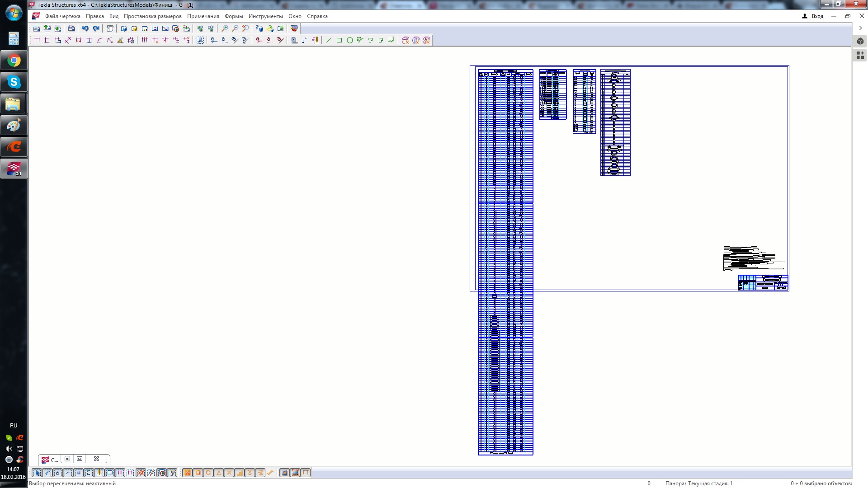This screenshot has width=868, height=488.
Task: Open the Простановка размеров menu
Action: pyautogui.click(x=152, y=16)
